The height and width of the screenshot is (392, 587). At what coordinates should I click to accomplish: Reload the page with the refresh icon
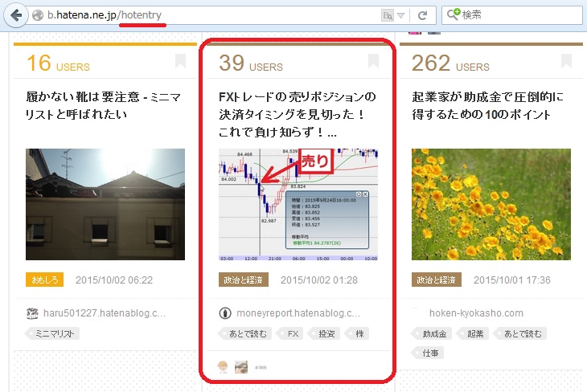(422, 15)
